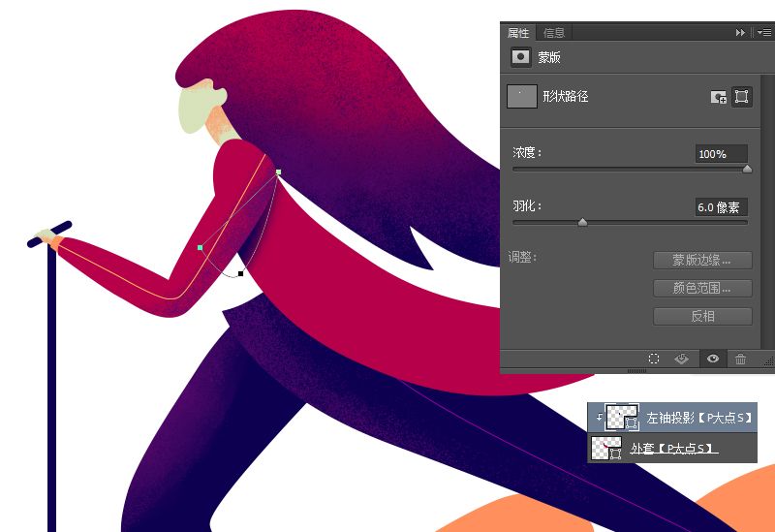Click the panel resize grip in Properties corner

coord(767,366)
